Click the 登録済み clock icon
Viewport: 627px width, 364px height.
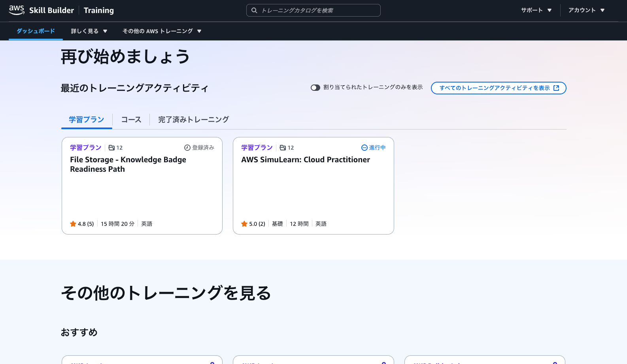pos(187,148)
